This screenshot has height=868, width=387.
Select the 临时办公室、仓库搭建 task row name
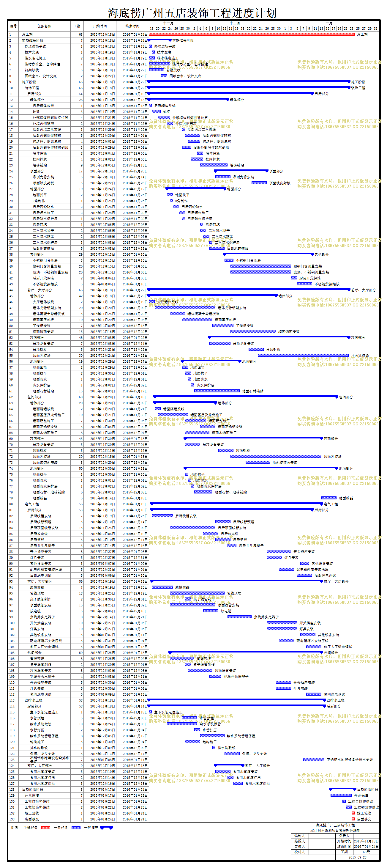click(42, 64)
